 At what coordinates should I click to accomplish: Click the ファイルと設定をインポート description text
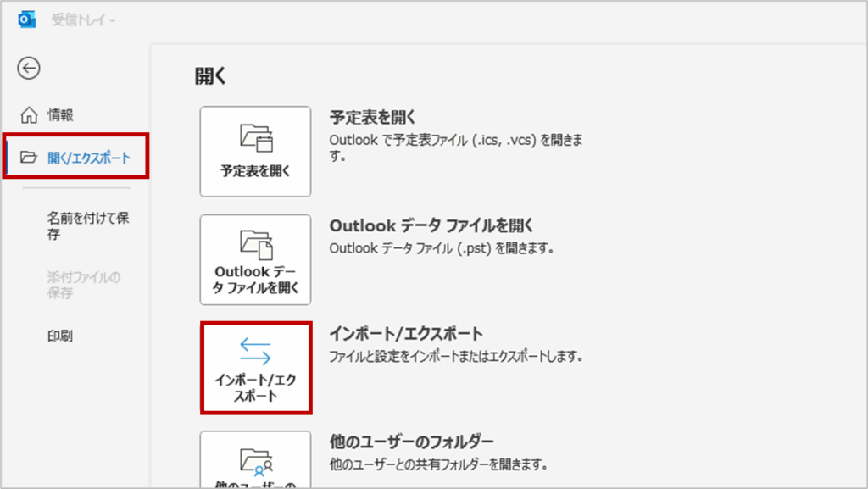coord(456,357)
